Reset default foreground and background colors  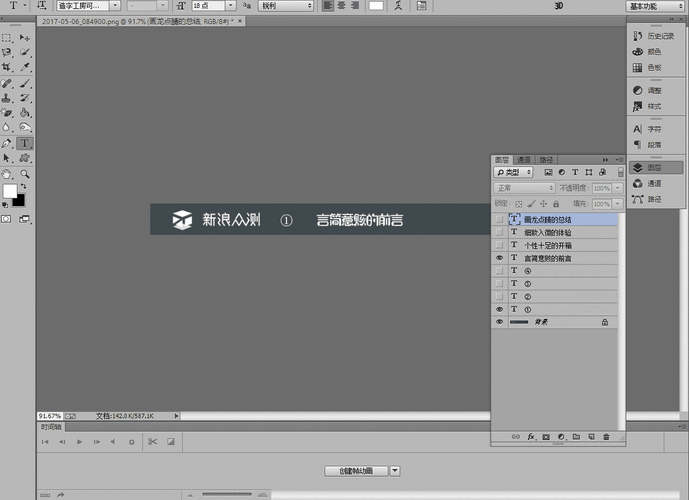click(x=5, y=205)
